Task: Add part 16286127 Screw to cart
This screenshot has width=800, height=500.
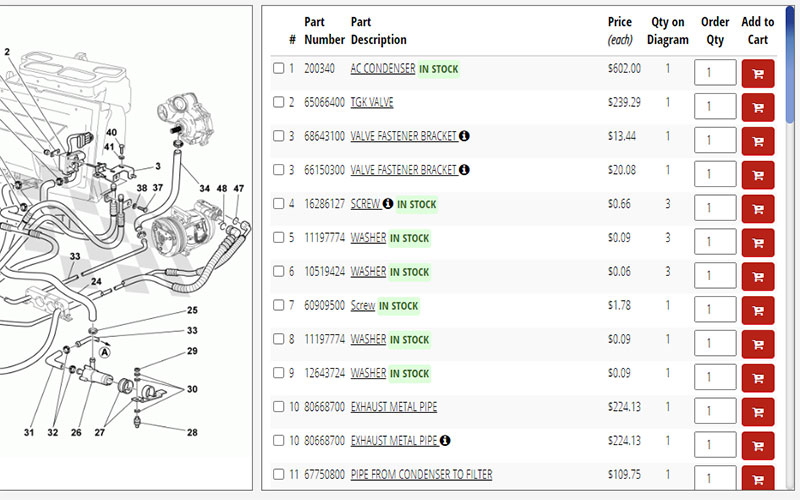Action: tap(758, 209)
